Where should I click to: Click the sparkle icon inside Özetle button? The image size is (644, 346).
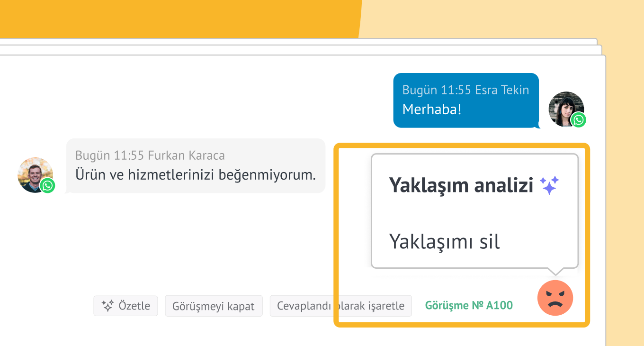point(107,306)
